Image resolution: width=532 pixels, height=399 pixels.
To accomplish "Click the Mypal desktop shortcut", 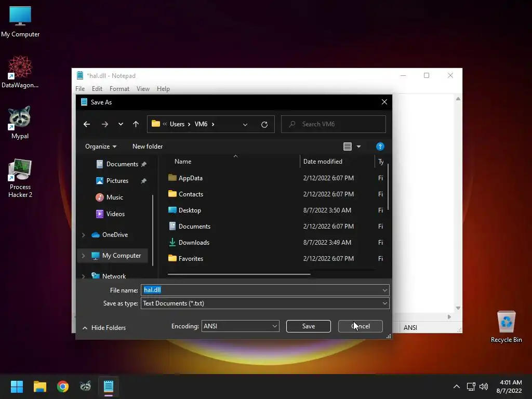I will 20,123.
